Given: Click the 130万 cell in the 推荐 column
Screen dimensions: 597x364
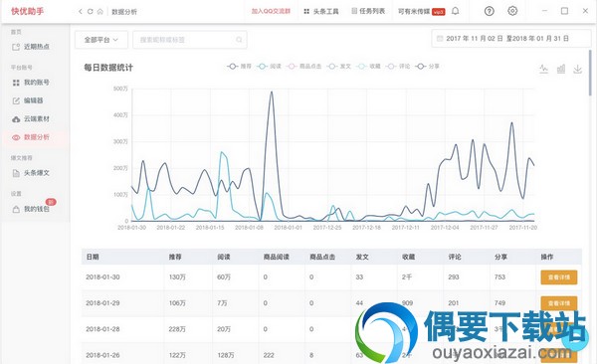Looking at the screenshot, I should 177,277.
